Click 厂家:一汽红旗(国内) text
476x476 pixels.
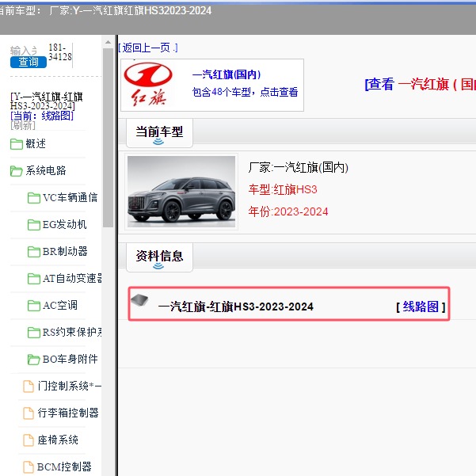click(x=298, y=167)
